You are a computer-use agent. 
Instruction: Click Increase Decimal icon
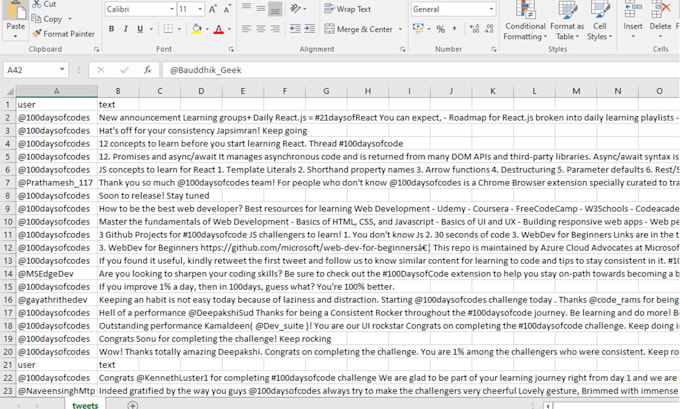(474, 29)
